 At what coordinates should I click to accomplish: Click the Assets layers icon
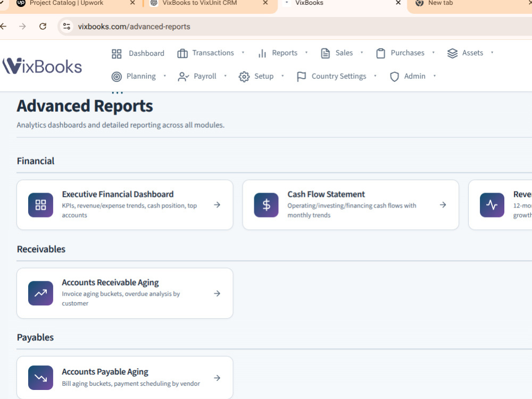coord(452,53)
